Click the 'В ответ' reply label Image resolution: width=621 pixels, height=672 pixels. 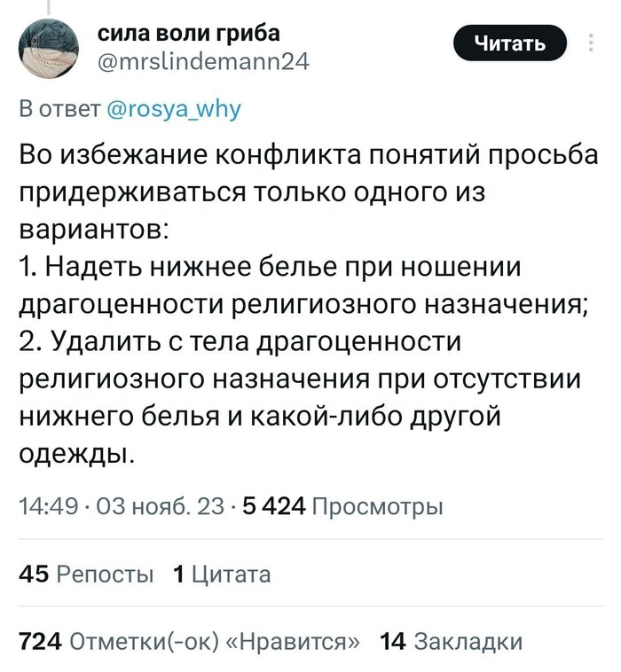pos(59,109)
